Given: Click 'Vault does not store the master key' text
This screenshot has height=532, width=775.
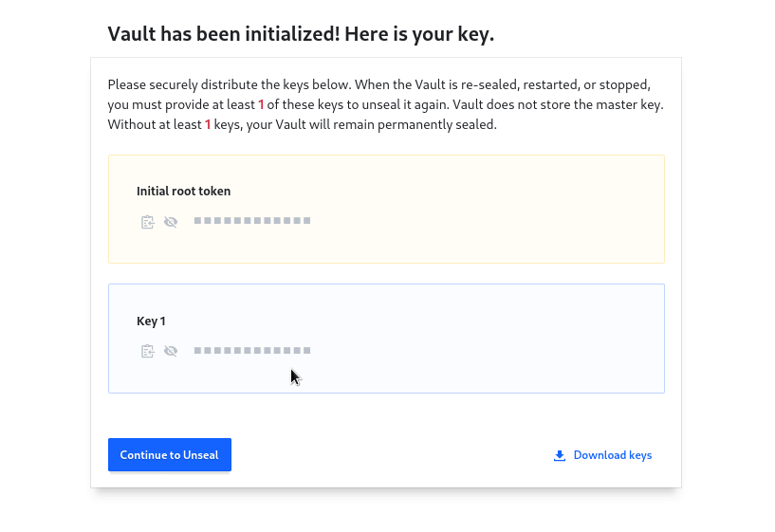Looking at the screenshot, I should (558, 104).
